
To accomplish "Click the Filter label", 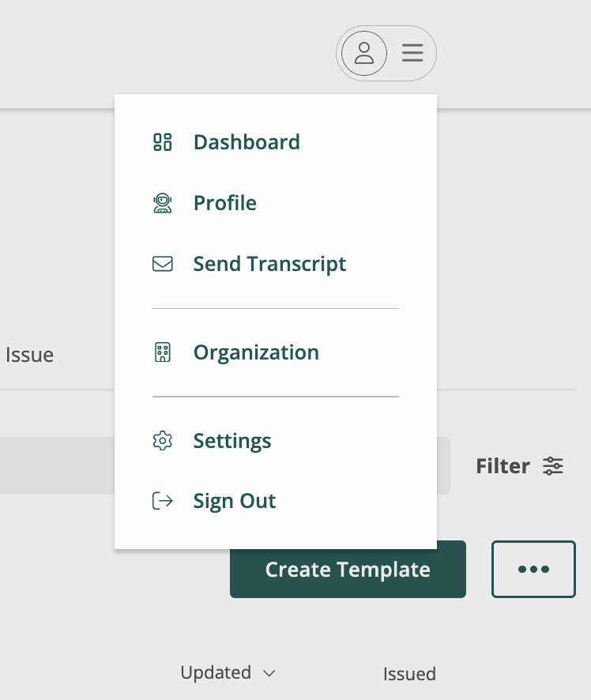I will (503, 466).
